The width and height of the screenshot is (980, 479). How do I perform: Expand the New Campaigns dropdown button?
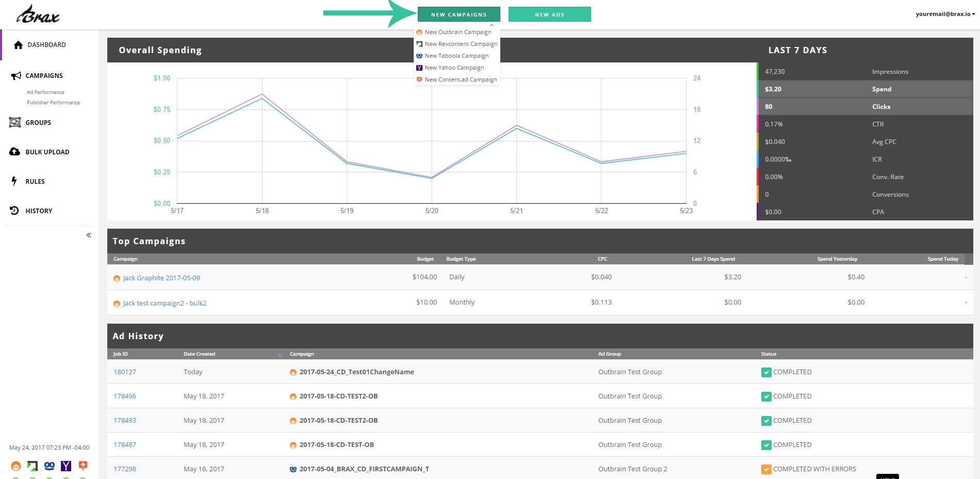point(459,14)
